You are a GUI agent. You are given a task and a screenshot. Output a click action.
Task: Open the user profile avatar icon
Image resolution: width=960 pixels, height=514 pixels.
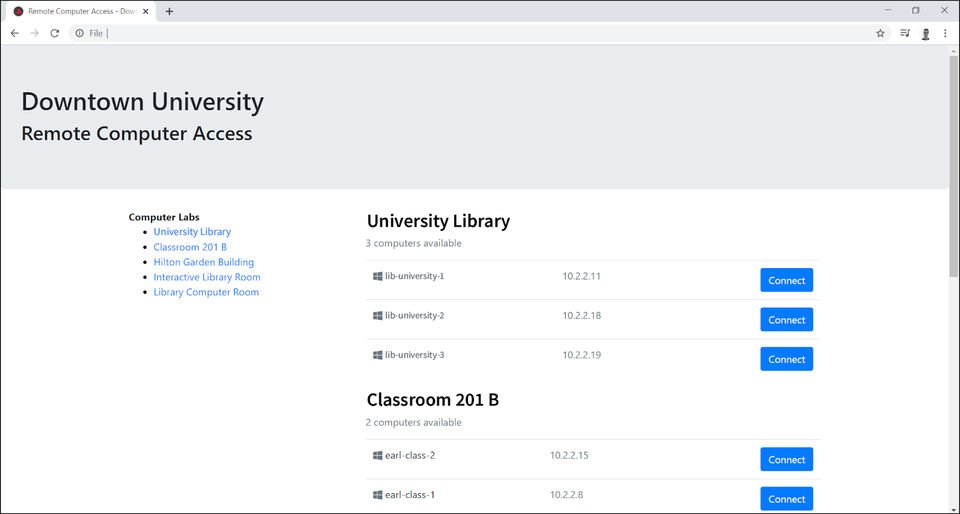pos(926,33)
